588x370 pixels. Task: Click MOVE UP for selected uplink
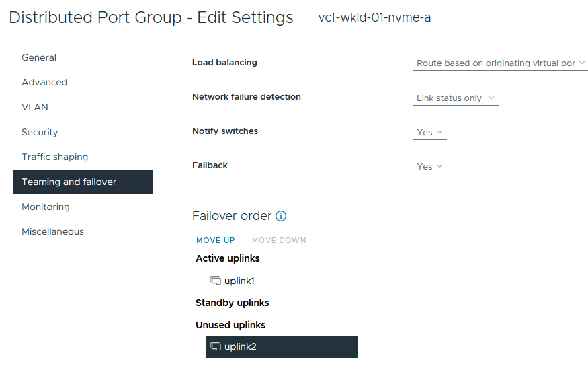[215, 240]
